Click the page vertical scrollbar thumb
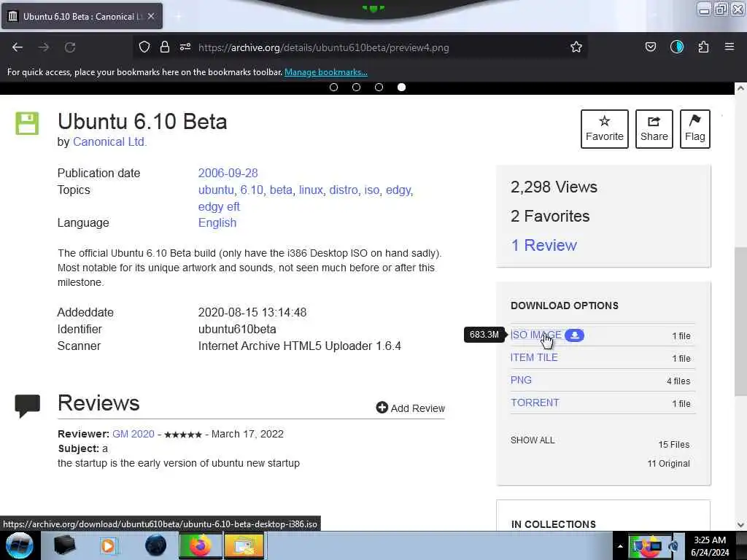 (x=740, y=322)
